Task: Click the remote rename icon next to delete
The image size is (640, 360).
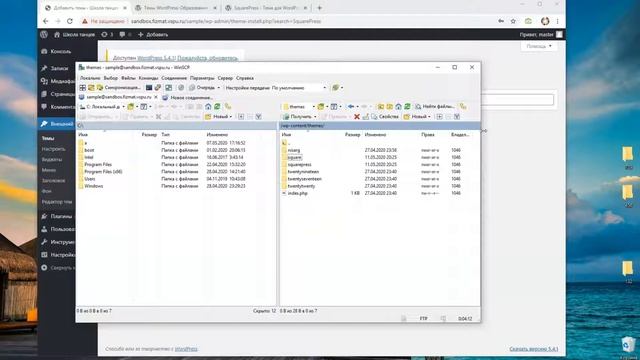Action: click(366, 117)
